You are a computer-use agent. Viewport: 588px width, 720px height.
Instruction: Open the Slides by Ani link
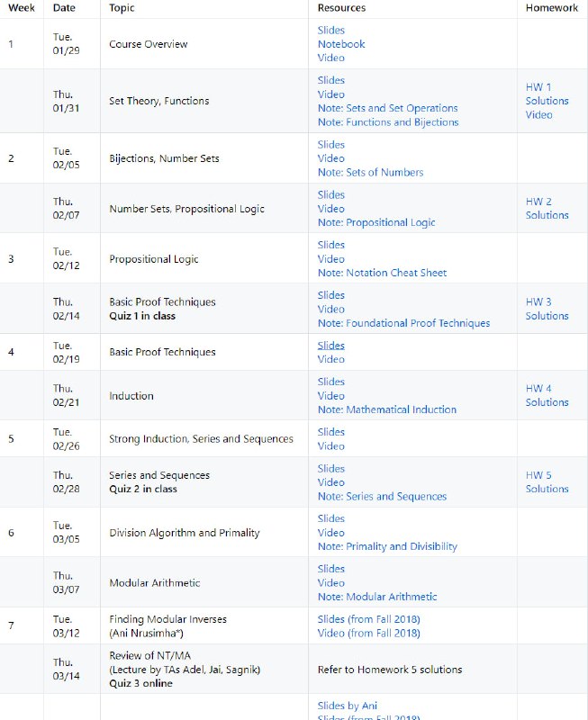tap(348, 706)
